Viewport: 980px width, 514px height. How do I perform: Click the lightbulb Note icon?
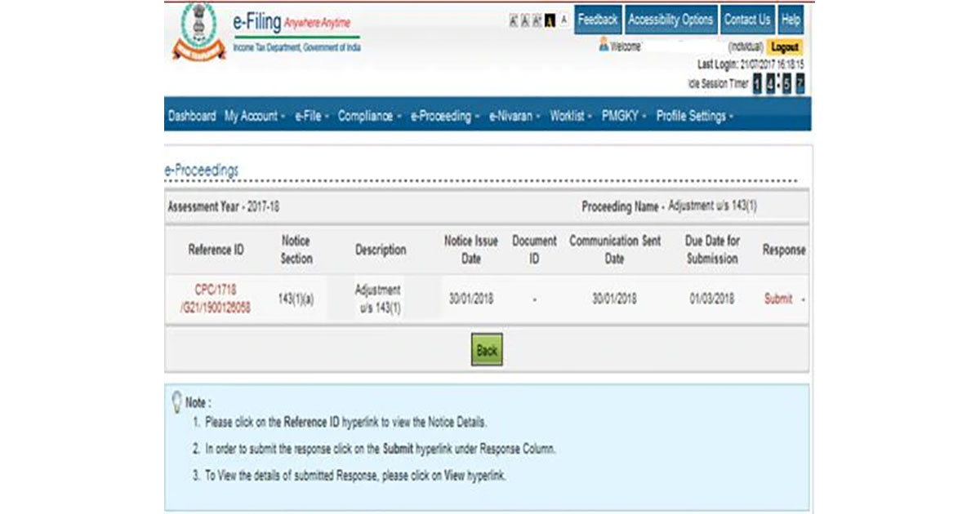pos(176,401)
